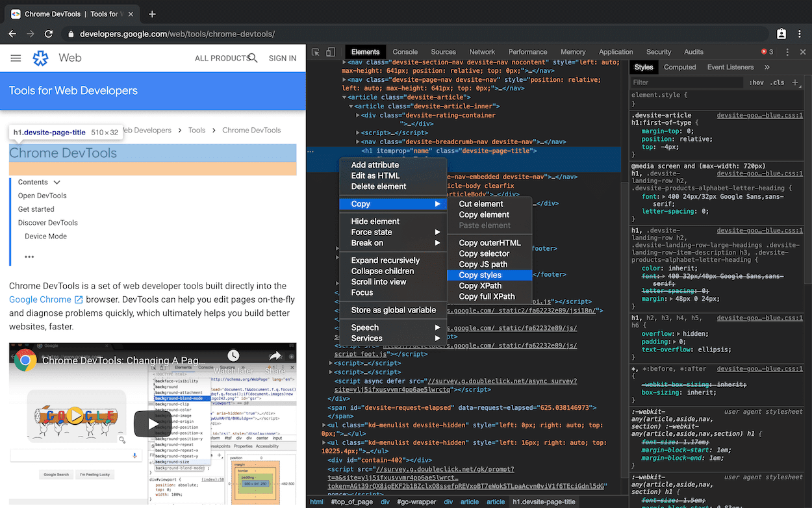Click the Google Web logo icon
Image resolution: width=812 pixels, height=508 pixels.
pos(40,58)
